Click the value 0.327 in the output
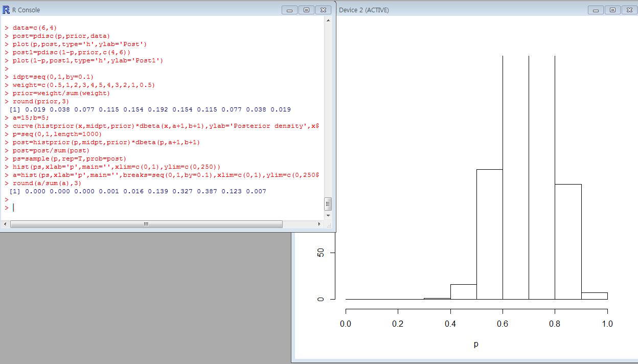 tap(183, 191)
